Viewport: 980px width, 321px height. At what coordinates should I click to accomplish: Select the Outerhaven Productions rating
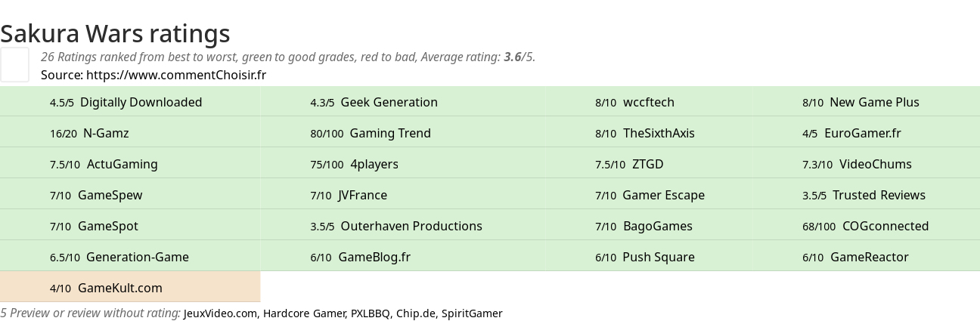click(x=403, y=226)
